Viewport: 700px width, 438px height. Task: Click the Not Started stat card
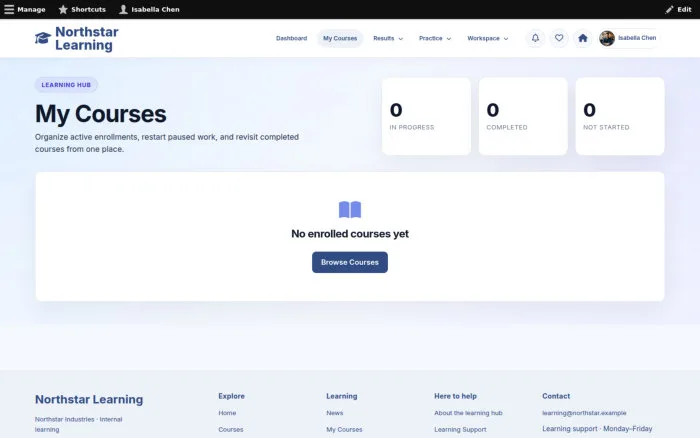(620, 117)
